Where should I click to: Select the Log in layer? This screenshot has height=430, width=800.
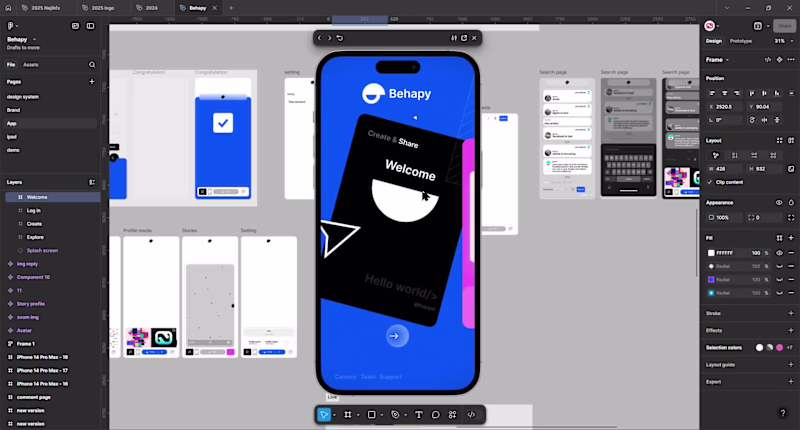34,211
